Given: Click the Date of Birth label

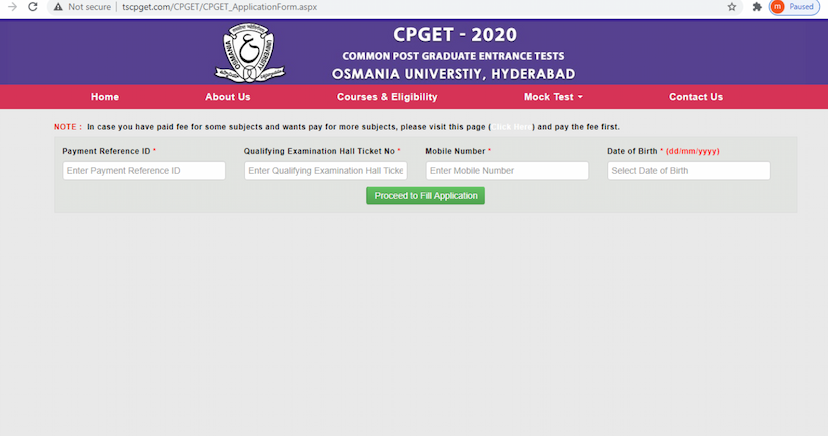Looking at the screenshot, I should pos(632,151).
